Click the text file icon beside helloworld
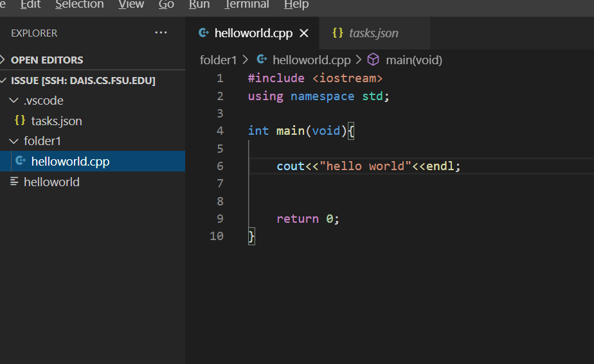This screenshot has height=364, width=594. click(x=14, y=182)
